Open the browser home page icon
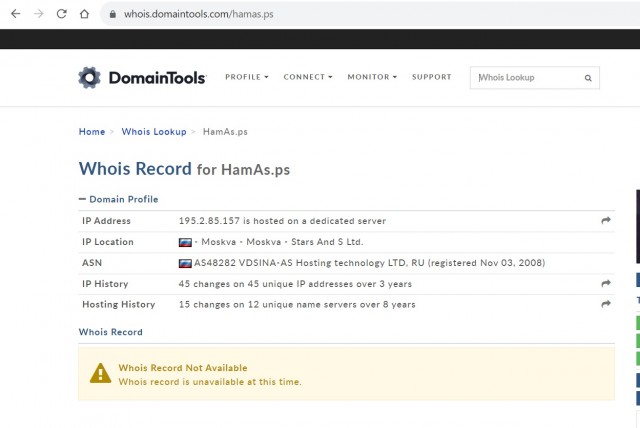Screen dimensions: 640x428 point(84,14)
